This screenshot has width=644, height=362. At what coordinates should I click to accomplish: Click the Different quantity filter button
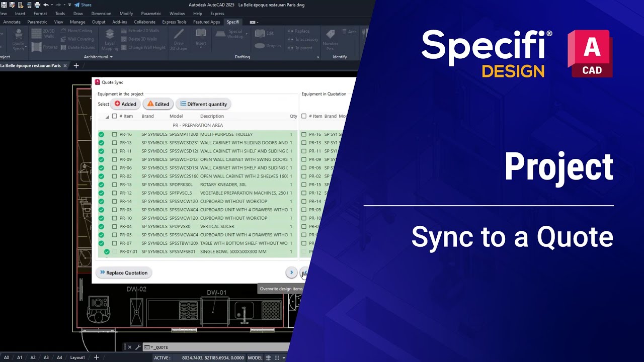(203, 104)
